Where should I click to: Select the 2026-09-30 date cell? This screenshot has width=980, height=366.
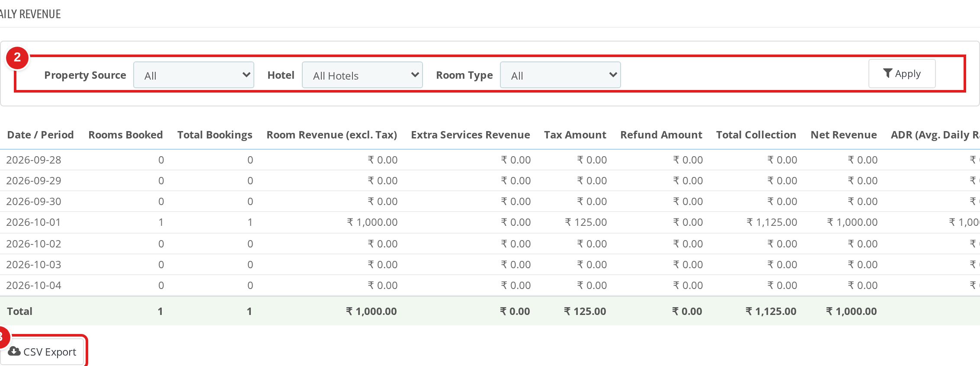(34, 202)
